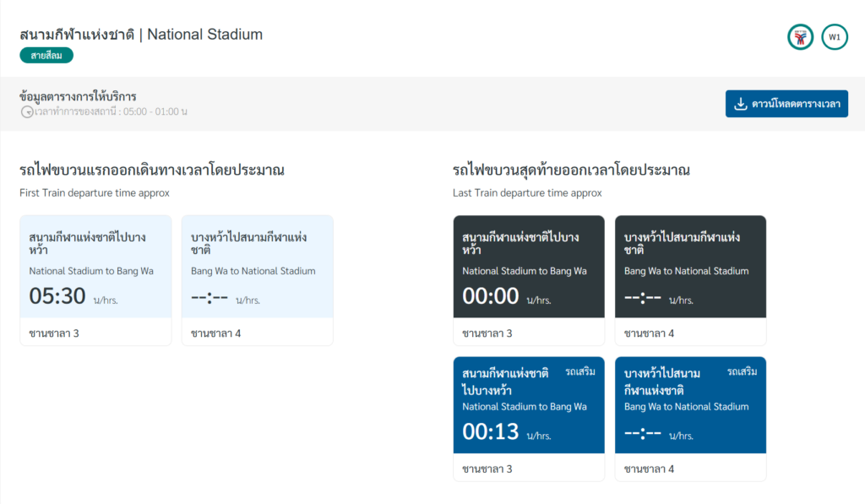This screenshot has width=865, height=504.
Task: Click ดาวน์โหลดตารางเวลา download timetable button
Action: pos(786,103)
